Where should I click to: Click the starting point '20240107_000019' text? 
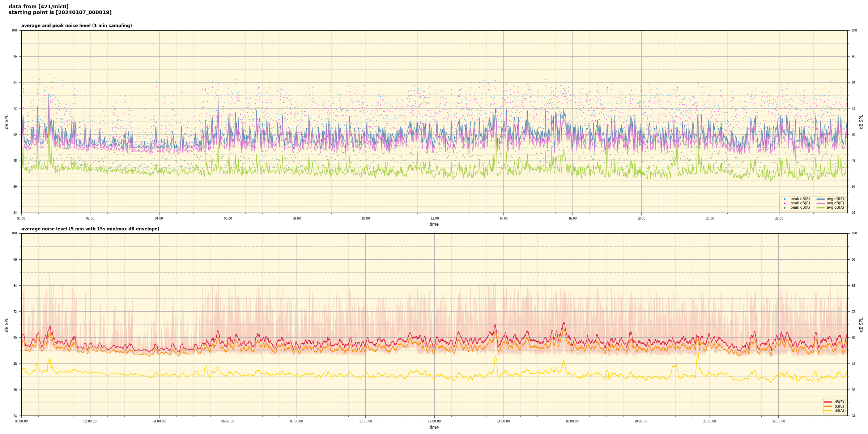[x=84, y=13]
